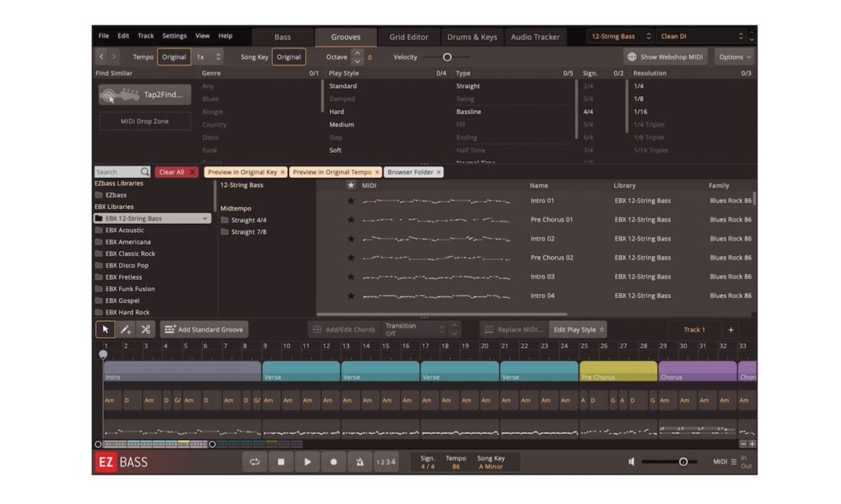Toggle Song Key Original button
841x504 pixels.
(288, 57)
